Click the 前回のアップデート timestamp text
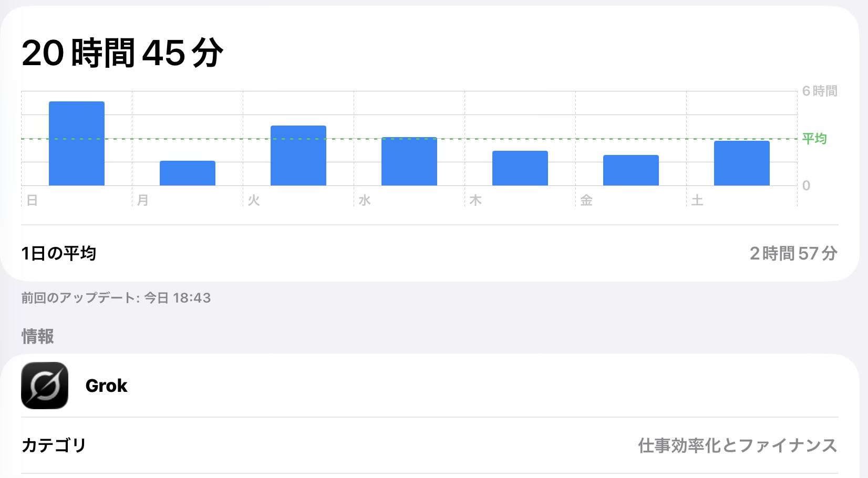Image resolution: width=868 pixels, height=478 pixels. pyautogui.click(x=116, y=298)
